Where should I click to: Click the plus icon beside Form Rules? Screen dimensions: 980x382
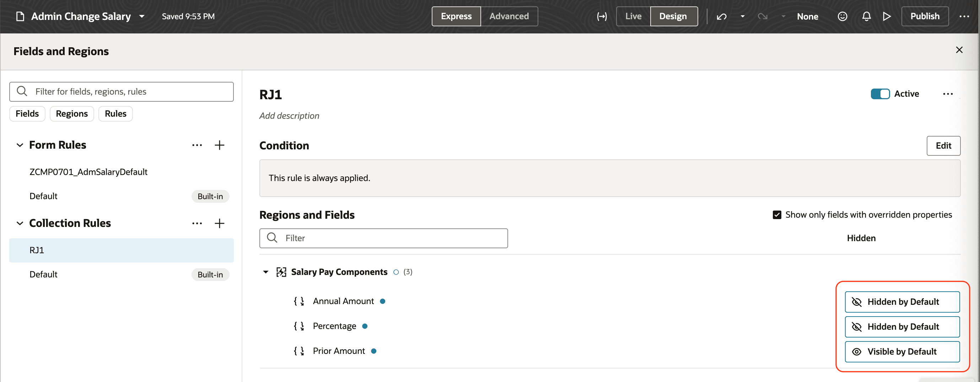click(x=220, y=145)
